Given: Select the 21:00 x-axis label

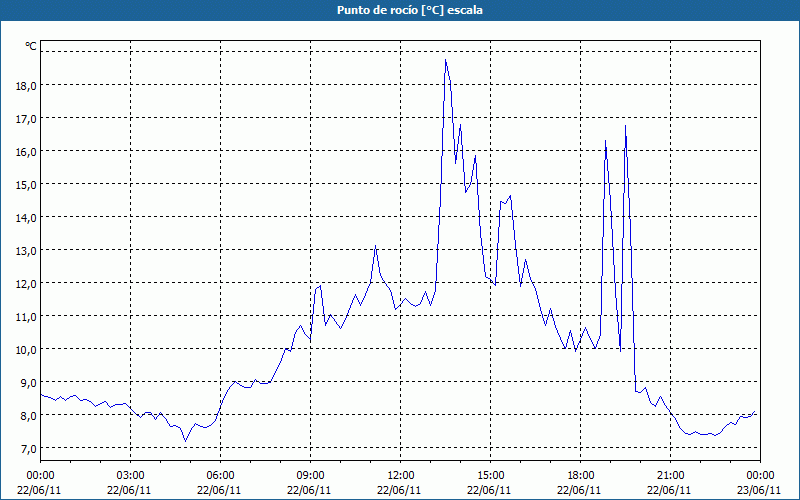Looking at the screenshot, I should (x=670, y=476).
